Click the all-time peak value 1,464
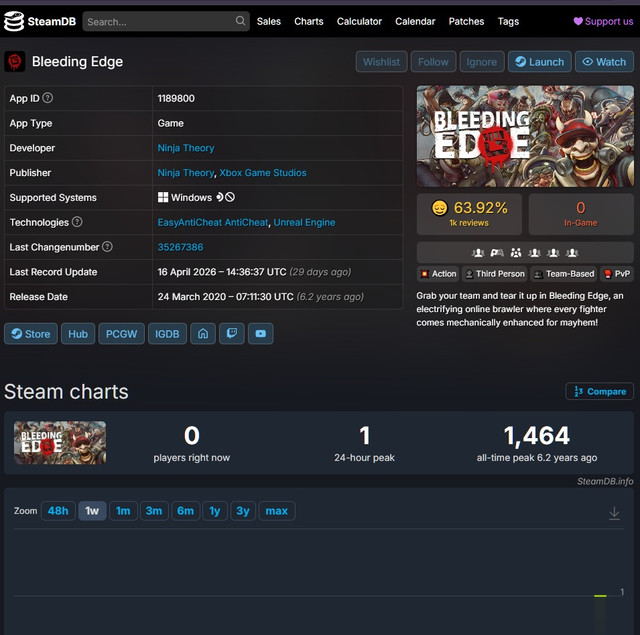Screen dimensions: 640x635 (537, 435)
